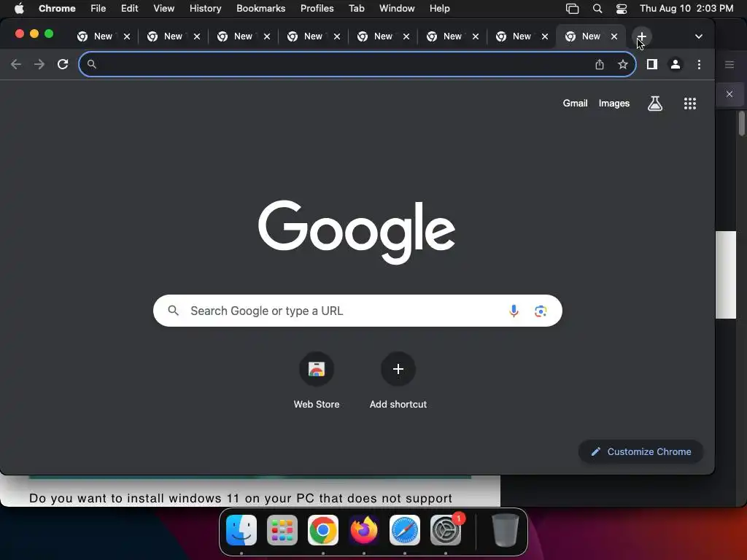The height and width of the screenshot is (560, 747).
Task: Open the Help menu
Action: click(x=439, y=9)
